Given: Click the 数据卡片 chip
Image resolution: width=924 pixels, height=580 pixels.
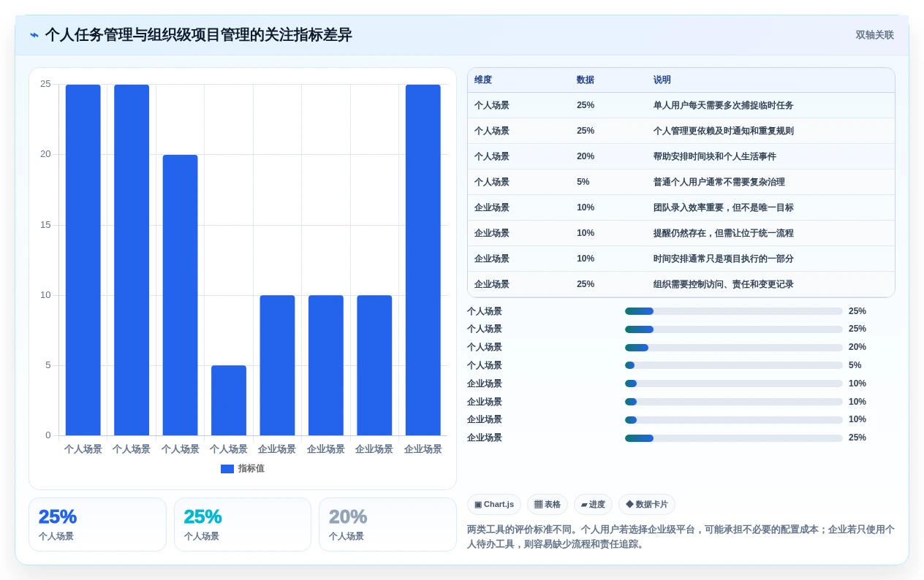Looking at the screenshot, I should coord(647,504).
